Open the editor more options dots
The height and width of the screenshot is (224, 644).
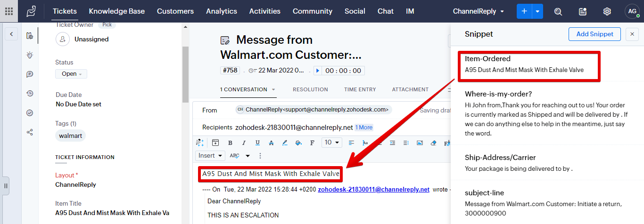pos(260,156)
